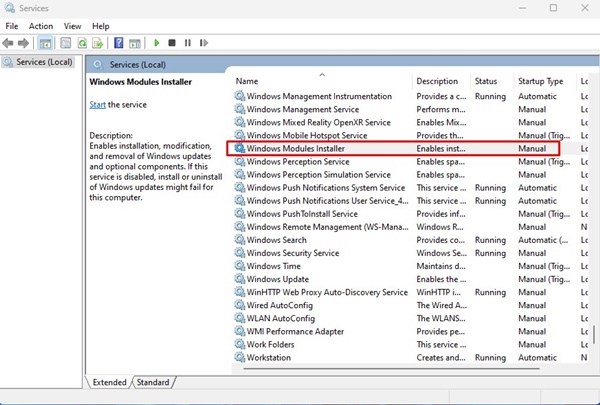600x405 pixels.
Task: Select the Windows Modules Installer row
Action: 409,149
